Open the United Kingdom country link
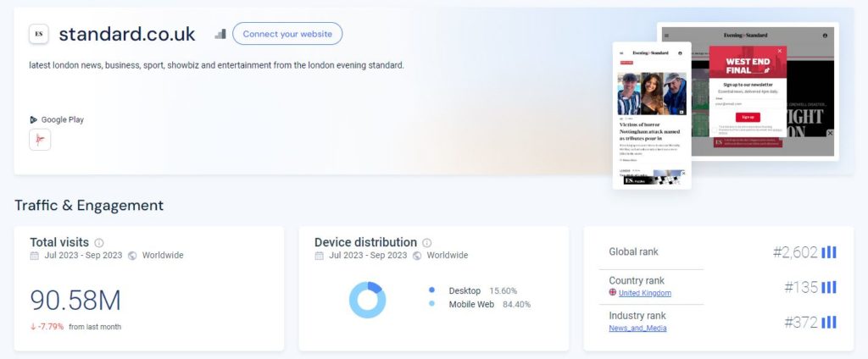Image resolution: width=868 pixels, height=359 pixels. click(x=645, y=293)
